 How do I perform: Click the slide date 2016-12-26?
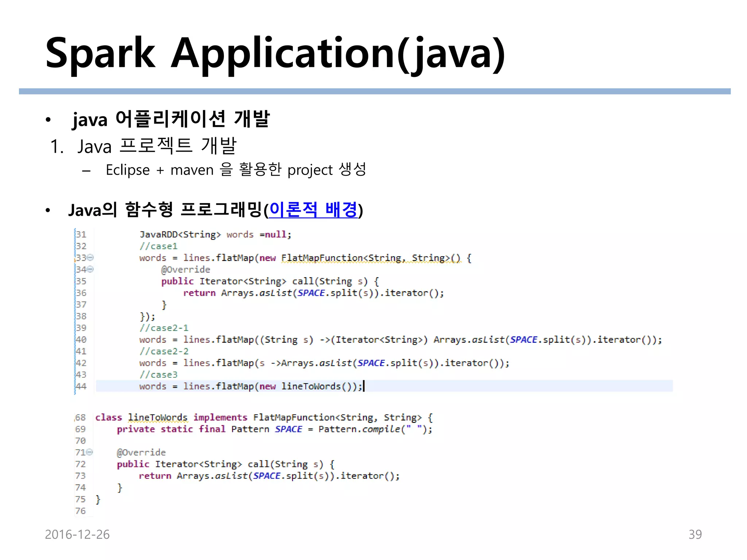pyautogui.click(x=77, y=534)
